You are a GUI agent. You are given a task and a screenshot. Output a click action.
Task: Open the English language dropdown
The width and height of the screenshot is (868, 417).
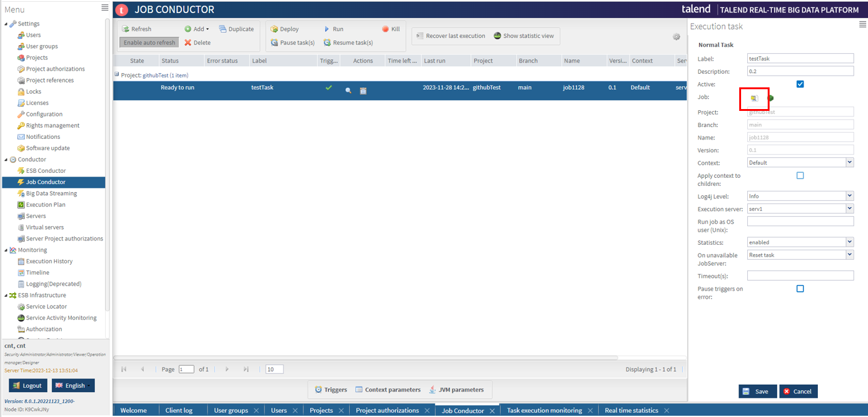pos(73,385)
